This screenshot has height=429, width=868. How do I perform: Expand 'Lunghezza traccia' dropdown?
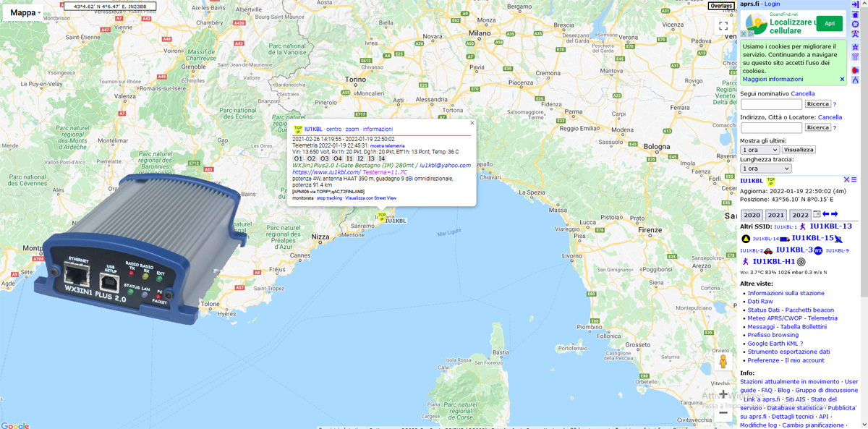(x=766, y=169)
